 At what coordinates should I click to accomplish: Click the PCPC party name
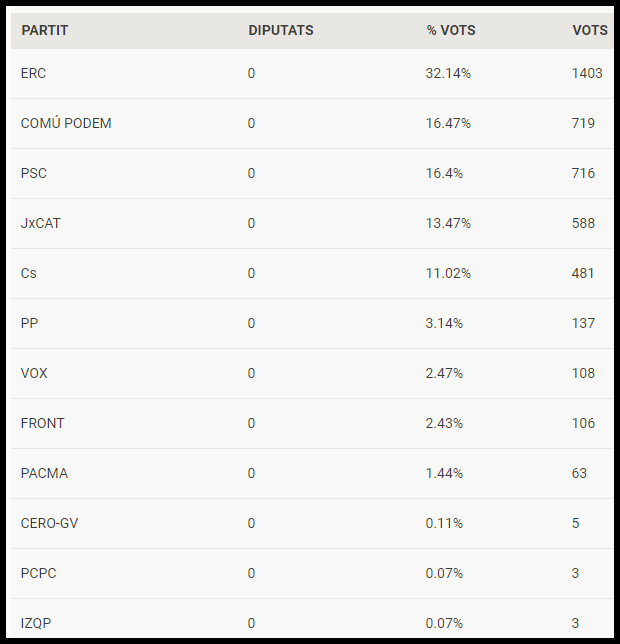39,573
